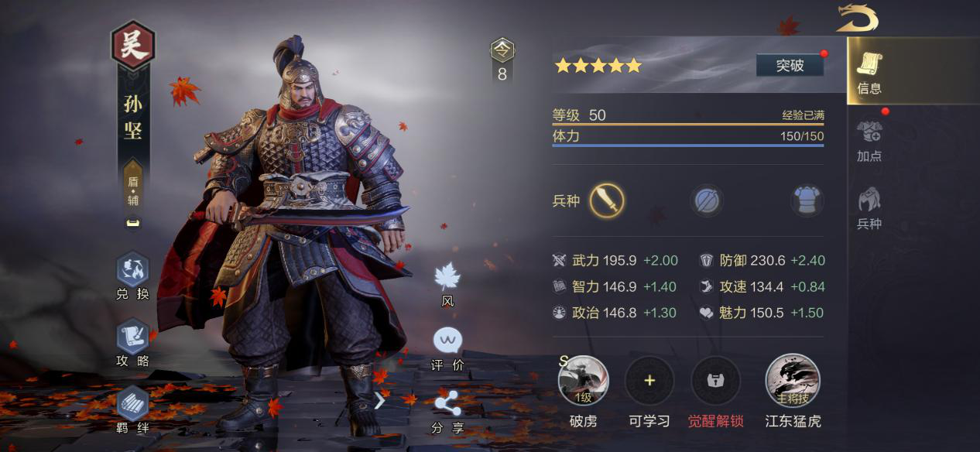980x452 pixels.
Task: Expand panel with the right chevron arrow
Action: [380, 400]
